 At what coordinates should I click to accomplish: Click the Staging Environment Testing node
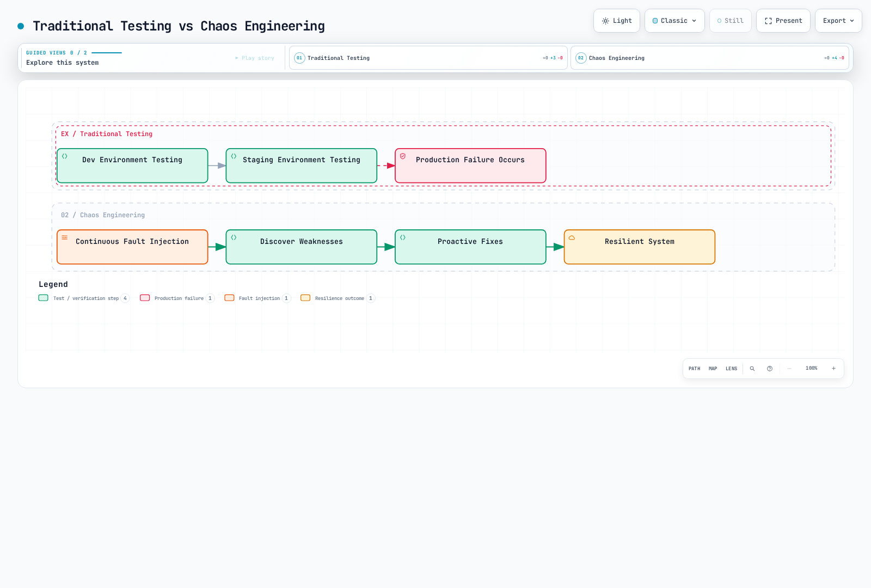click(301, 166)
